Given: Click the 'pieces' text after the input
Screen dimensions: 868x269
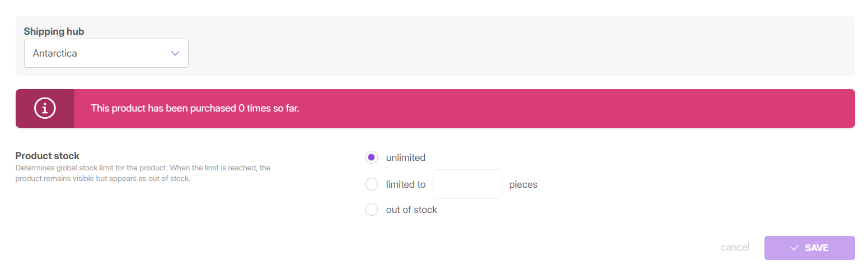Looking at the screenshot, I should click(x=523, y=184).
